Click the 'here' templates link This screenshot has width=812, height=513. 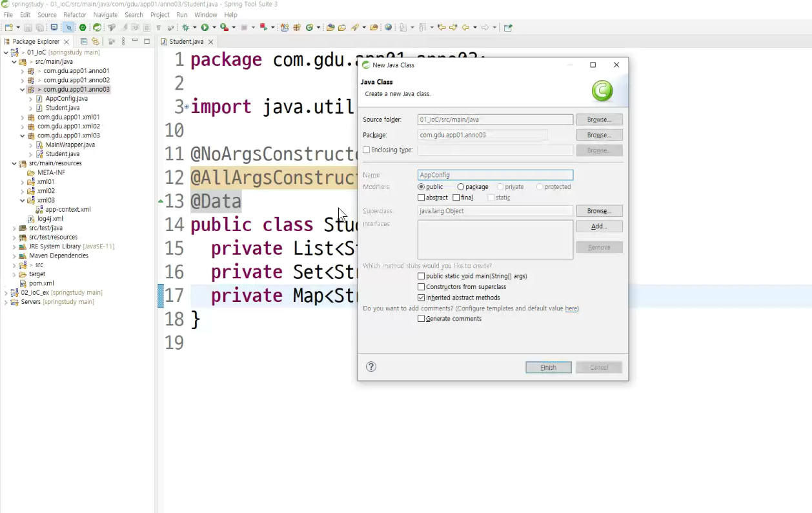tap(571, 308)
